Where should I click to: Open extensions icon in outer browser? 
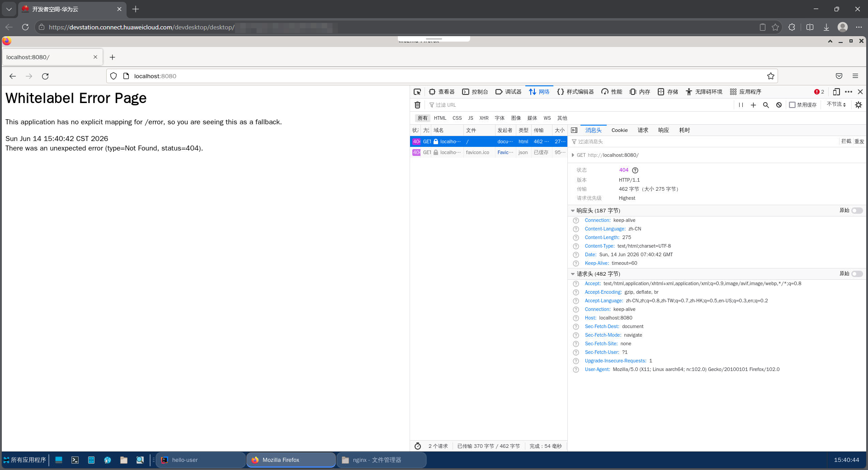pos(792,27)
